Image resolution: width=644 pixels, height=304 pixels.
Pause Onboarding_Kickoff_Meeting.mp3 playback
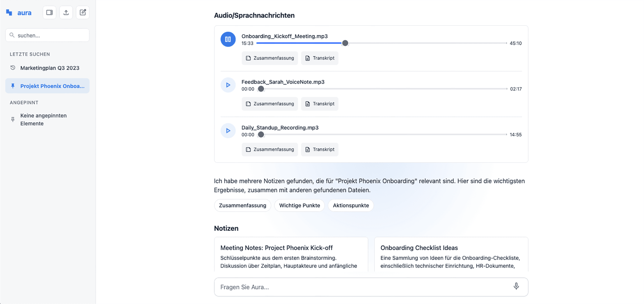click(228, 39)
